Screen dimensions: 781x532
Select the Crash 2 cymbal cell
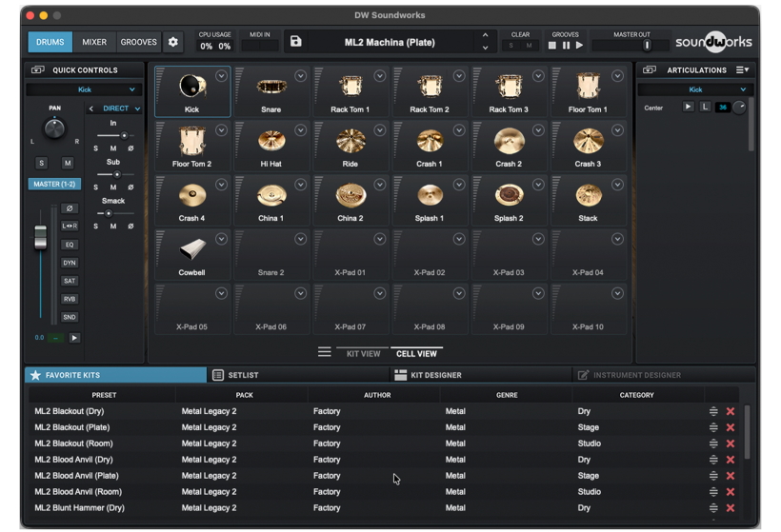509,146
